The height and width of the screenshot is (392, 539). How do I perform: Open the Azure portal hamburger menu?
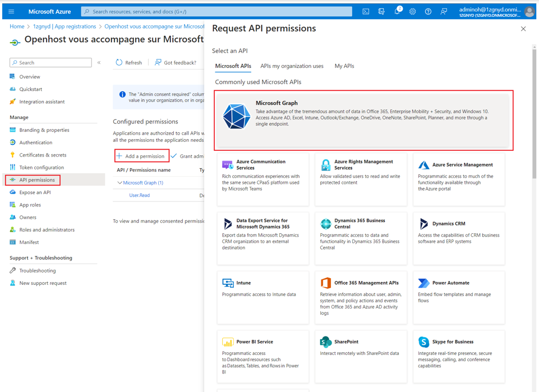(x=11, y=12)
